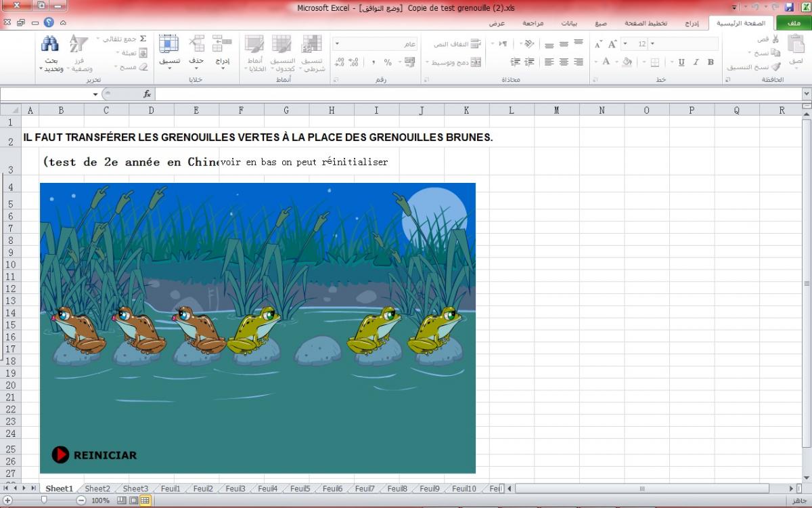Apply Comma style number format
Screen dimensions: 812x508
point(373,62)
